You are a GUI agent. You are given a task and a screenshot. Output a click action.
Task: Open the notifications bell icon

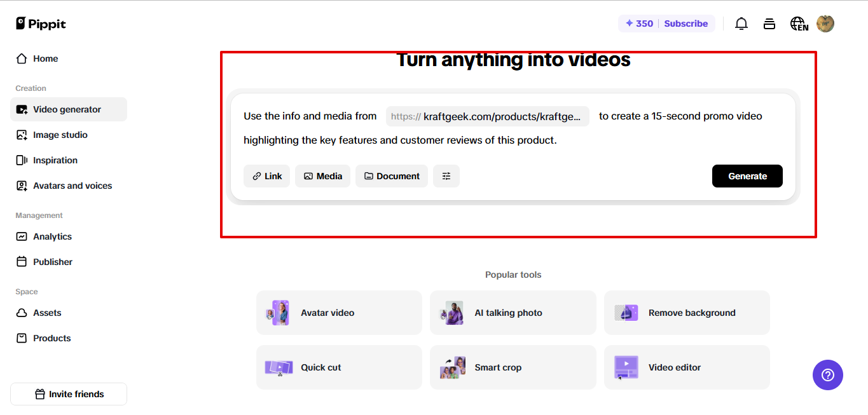click(741, 24)
